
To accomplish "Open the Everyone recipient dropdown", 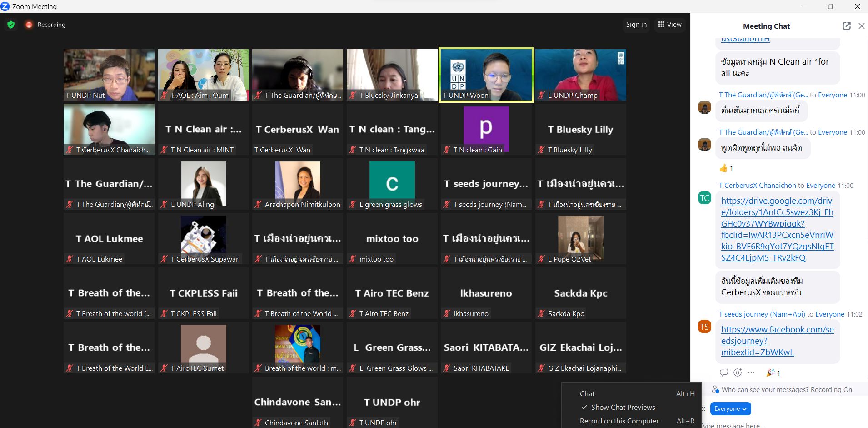I will (x=730, y=408).
